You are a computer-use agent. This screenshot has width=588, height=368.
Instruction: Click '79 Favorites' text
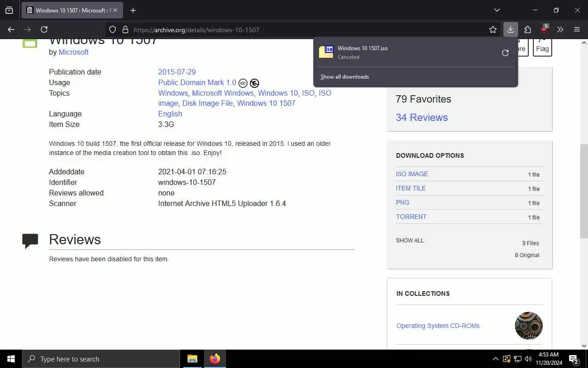point(424,99)
